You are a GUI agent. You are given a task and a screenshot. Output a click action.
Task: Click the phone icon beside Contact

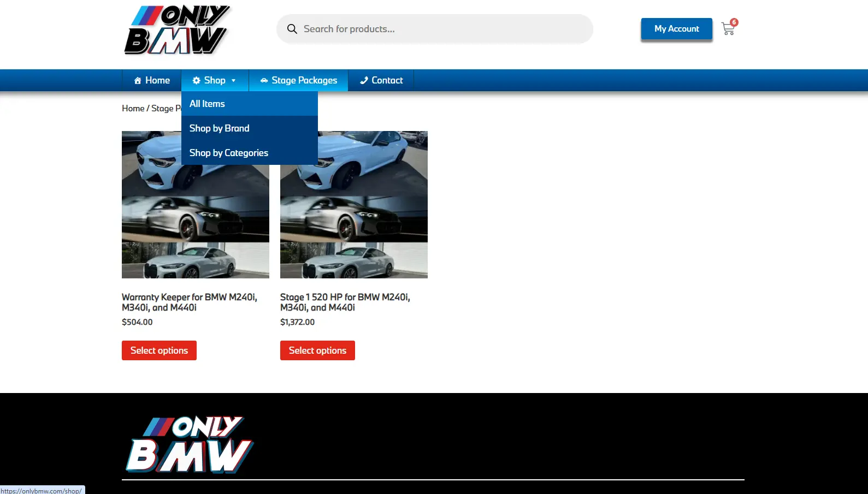point(364,81)
